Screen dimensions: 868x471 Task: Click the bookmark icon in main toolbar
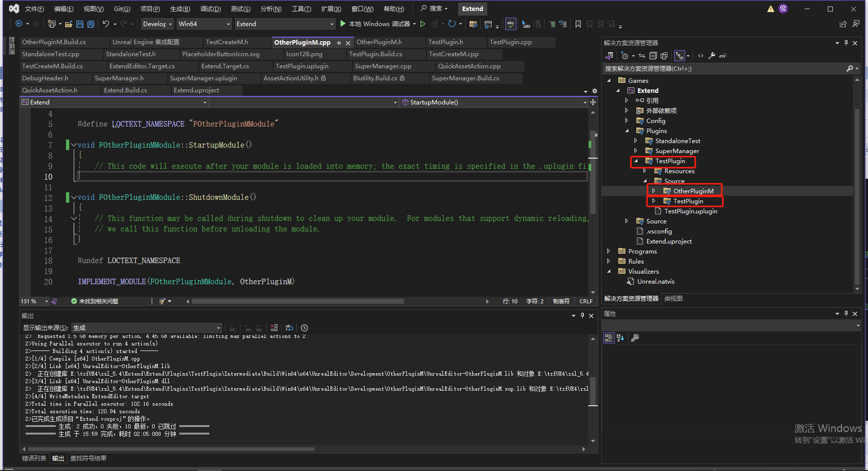point(578,24)
